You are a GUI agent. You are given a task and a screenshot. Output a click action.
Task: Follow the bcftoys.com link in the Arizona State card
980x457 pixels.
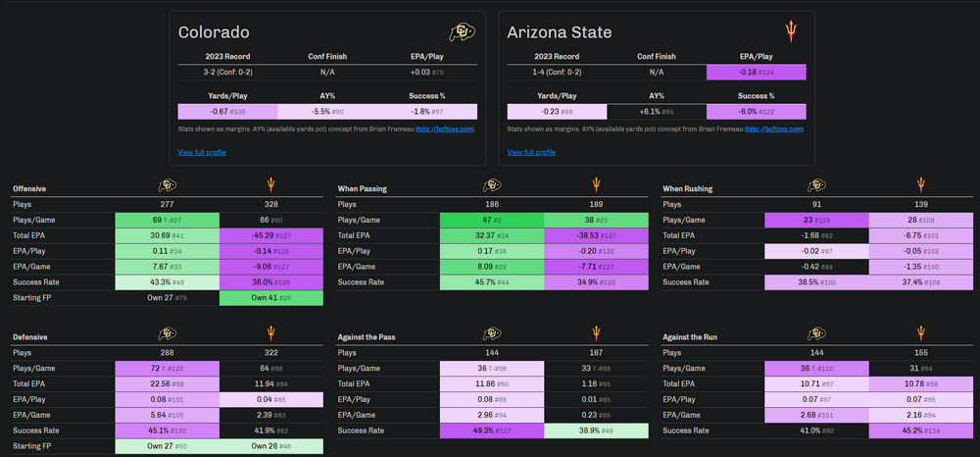click(775, 128)
